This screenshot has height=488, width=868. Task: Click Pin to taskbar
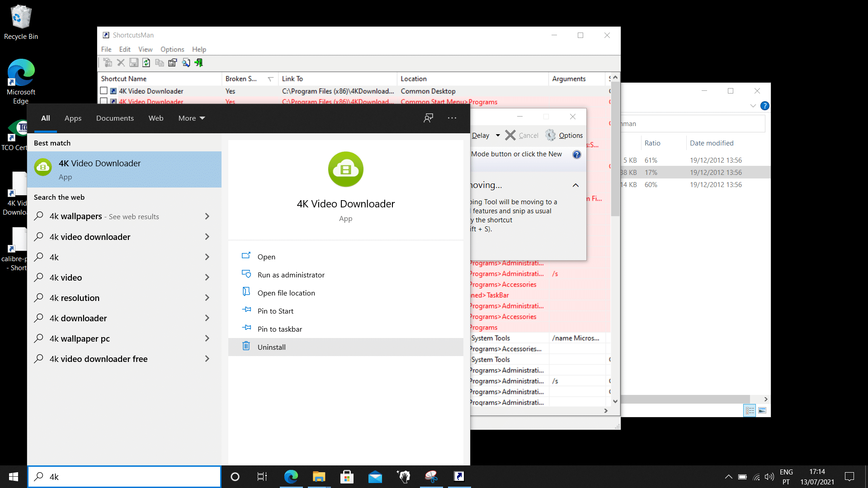click(x=346, y=329)
